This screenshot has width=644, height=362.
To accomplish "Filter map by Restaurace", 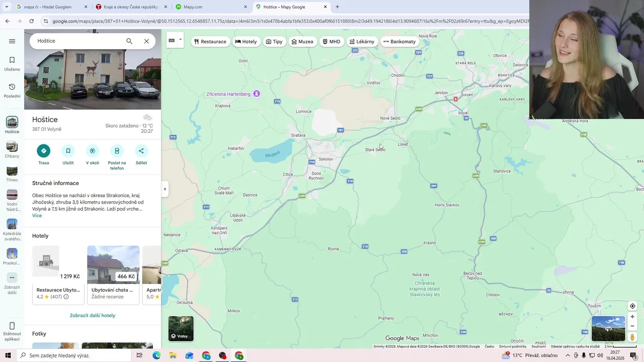I will 210,42.
